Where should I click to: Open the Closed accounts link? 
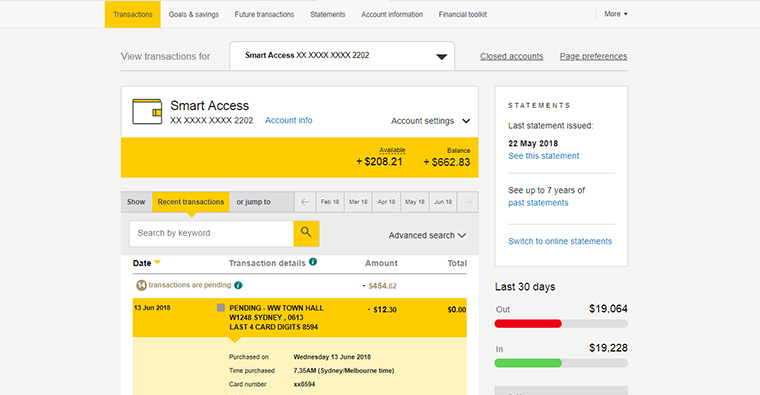pyautogui.click(x=511, y=56)
